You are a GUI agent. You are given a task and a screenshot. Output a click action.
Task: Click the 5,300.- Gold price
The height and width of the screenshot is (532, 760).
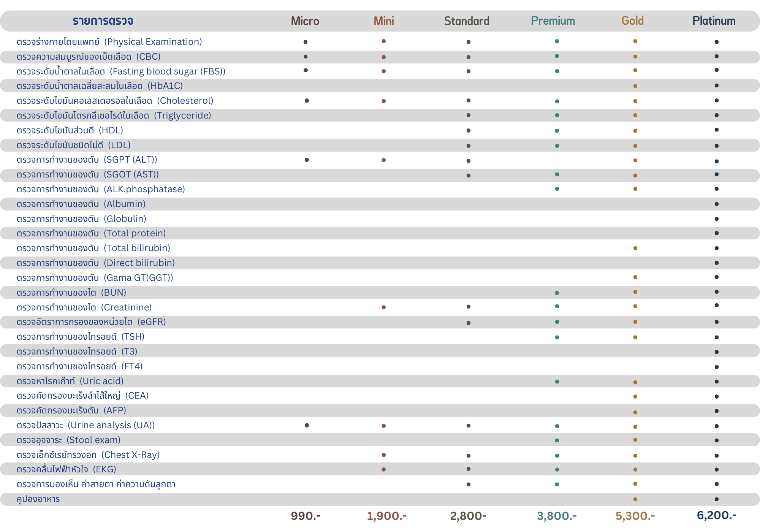pos(635,516)
